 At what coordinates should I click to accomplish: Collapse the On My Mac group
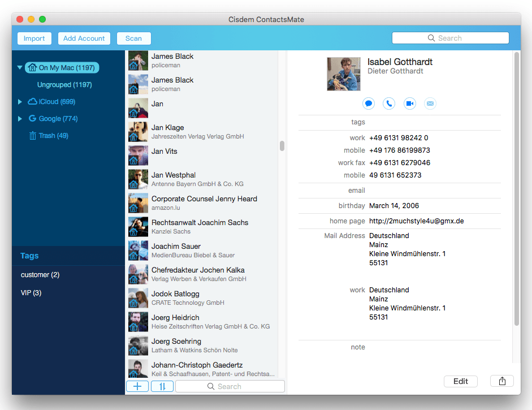pyautogui.click(x=20, y=68)
